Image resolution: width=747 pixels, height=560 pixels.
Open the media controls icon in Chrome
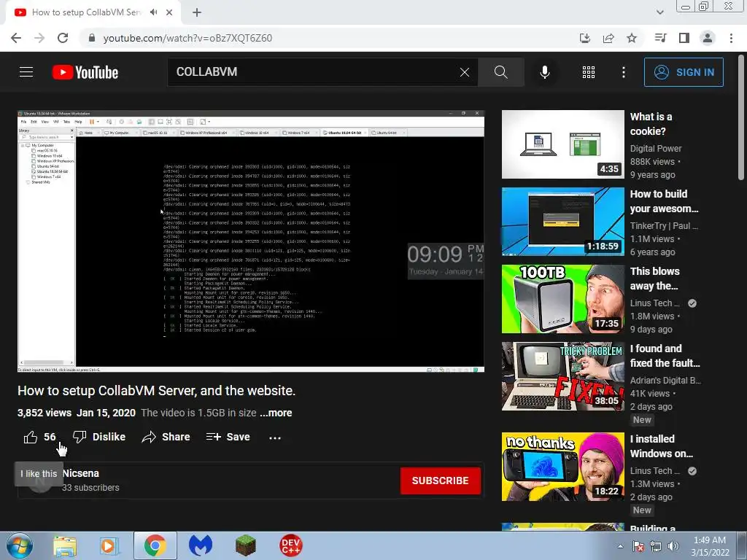click(660, 38)
